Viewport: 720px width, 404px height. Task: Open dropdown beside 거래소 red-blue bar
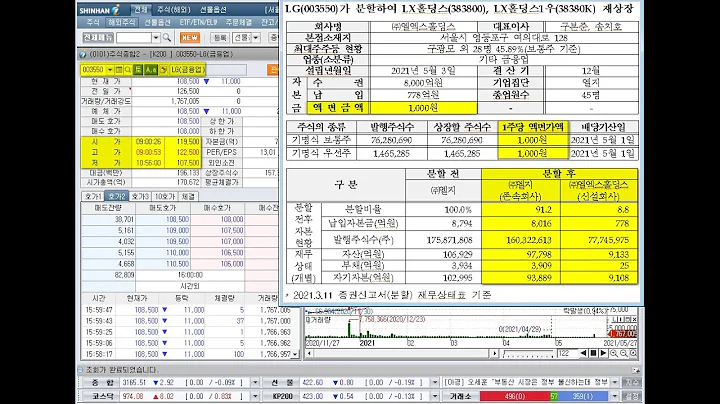tap(615, 396)
